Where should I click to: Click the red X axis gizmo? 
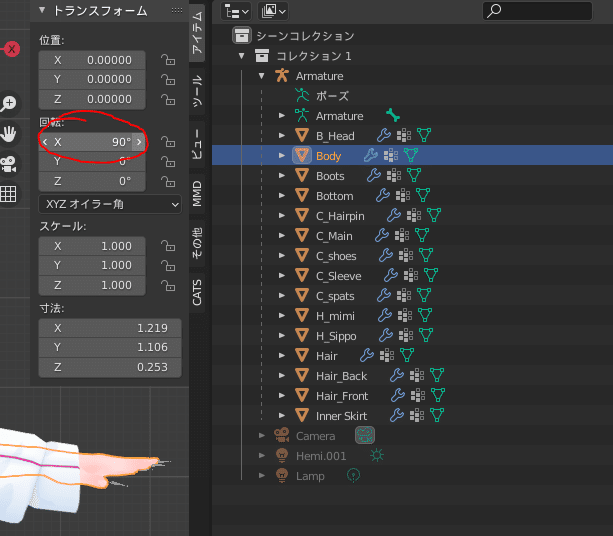(x=11, y=49)
